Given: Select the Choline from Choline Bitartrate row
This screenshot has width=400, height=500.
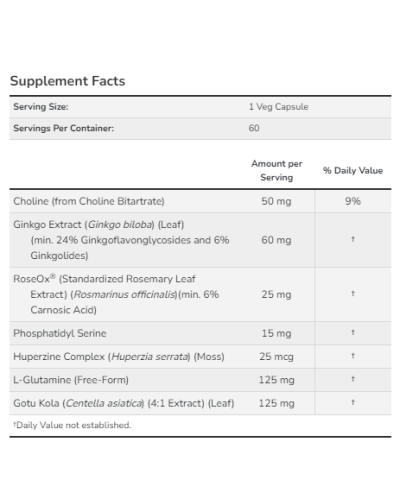Looking at the screenshot, I should tap(200, 201).
